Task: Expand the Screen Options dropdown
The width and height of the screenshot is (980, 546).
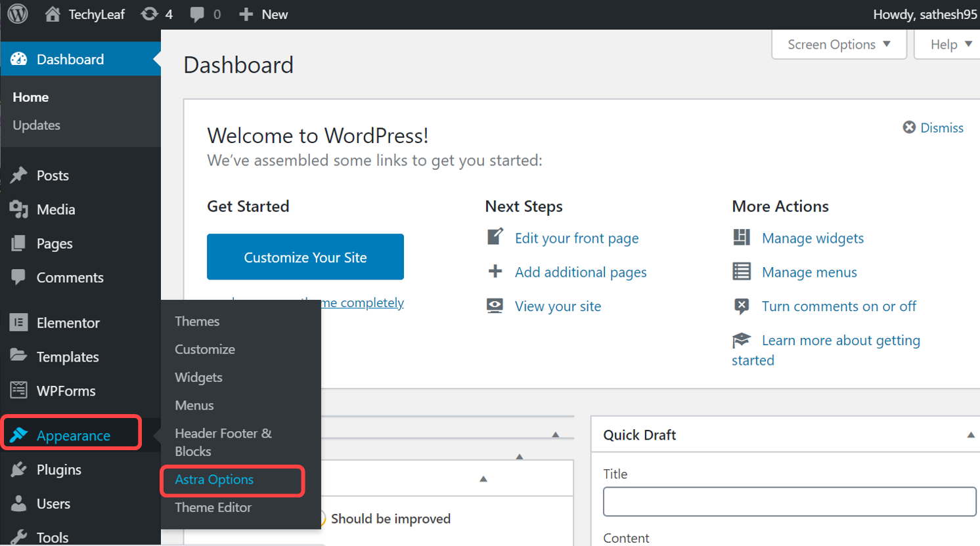Action: point(839,45)
